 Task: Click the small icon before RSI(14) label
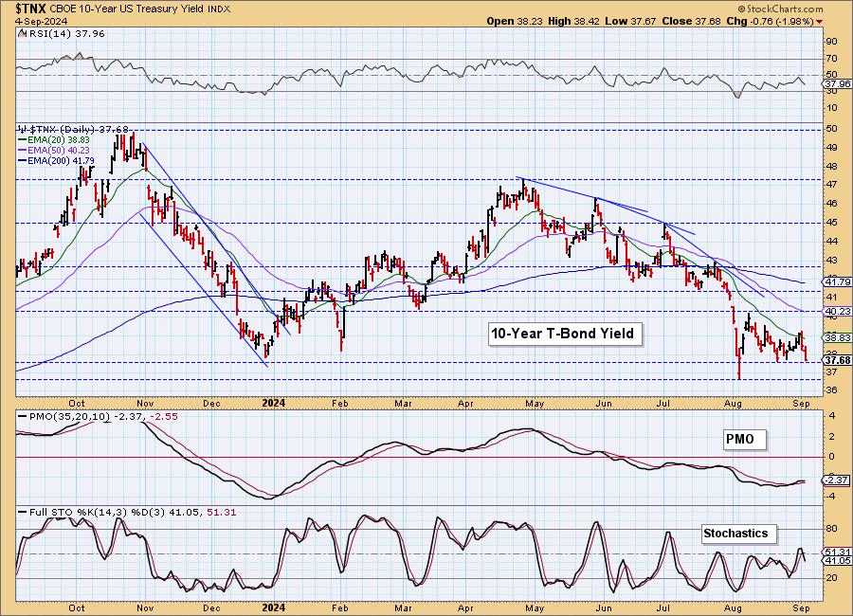[x=22, y=33]
